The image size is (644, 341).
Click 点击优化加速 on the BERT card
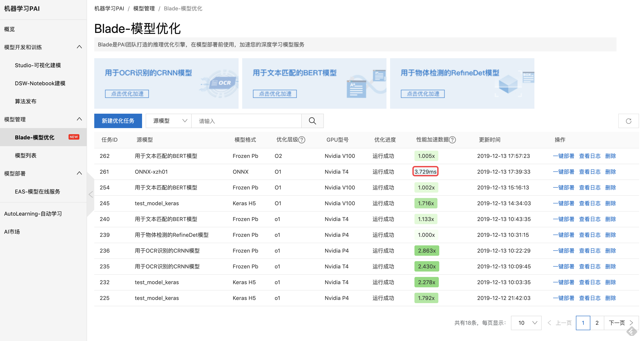pos(275,94)
